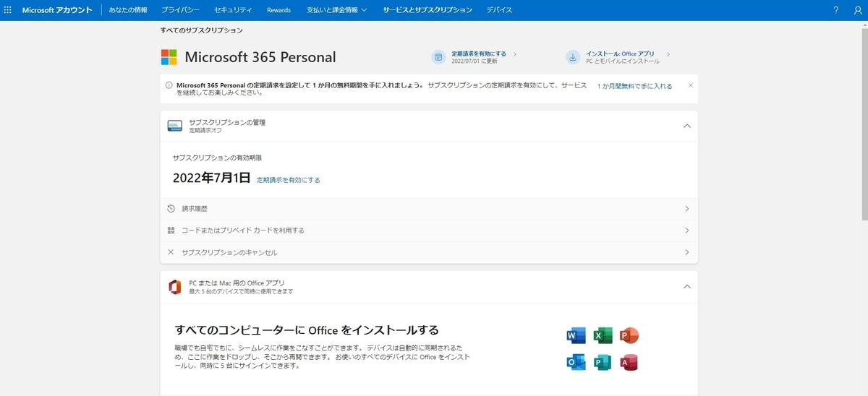
Task: Click PC とモバイルにインストール text
Action: pyautogui.click(x=622, y=61)
